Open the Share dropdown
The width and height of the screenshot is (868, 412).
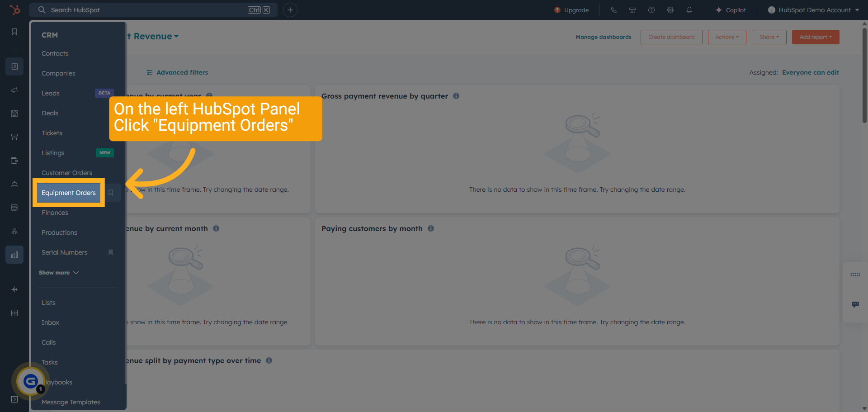pos(769,37)
